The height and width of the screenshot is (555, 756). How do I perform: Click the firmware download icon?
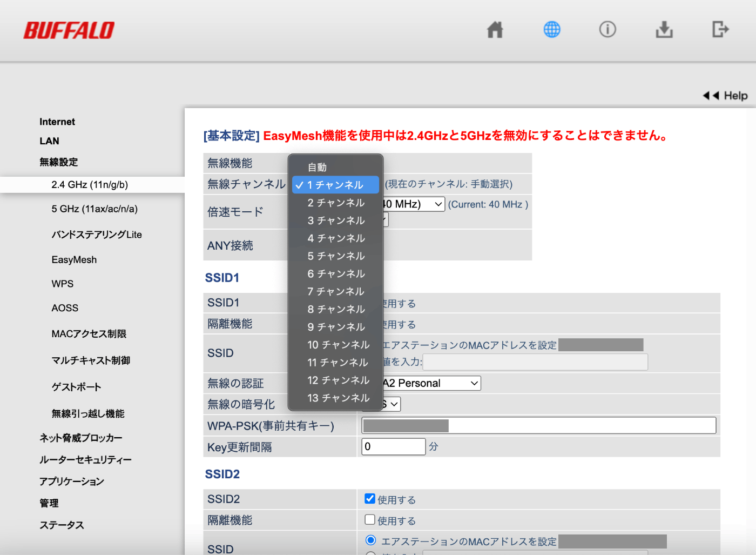[664, 29]
